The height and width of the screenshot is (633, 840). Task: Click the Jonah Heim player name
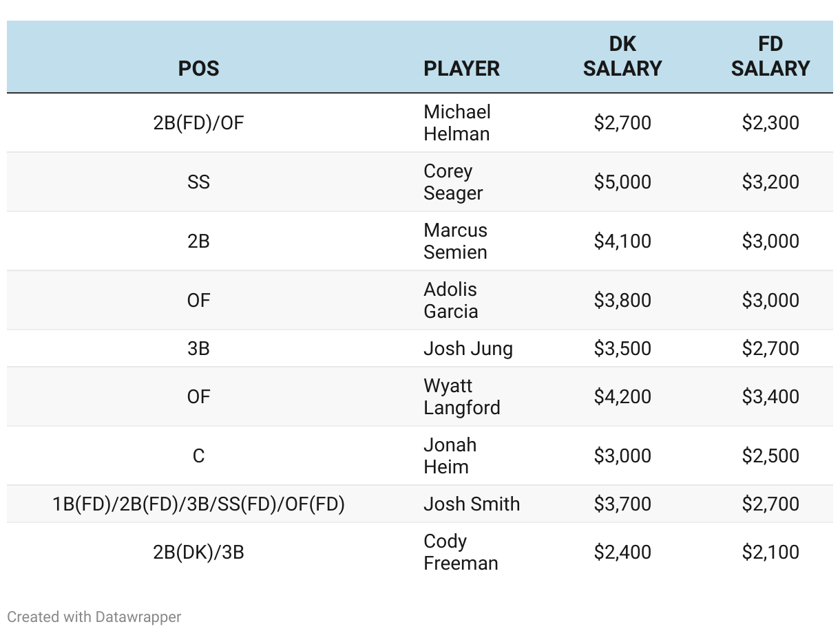(x=450, y=455)
